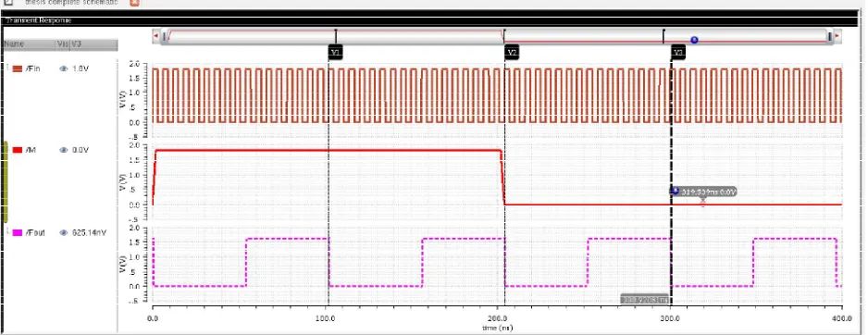Click the time (ns) axis label
Viewport: 868px width, 335px height.
tap(498, 329)
